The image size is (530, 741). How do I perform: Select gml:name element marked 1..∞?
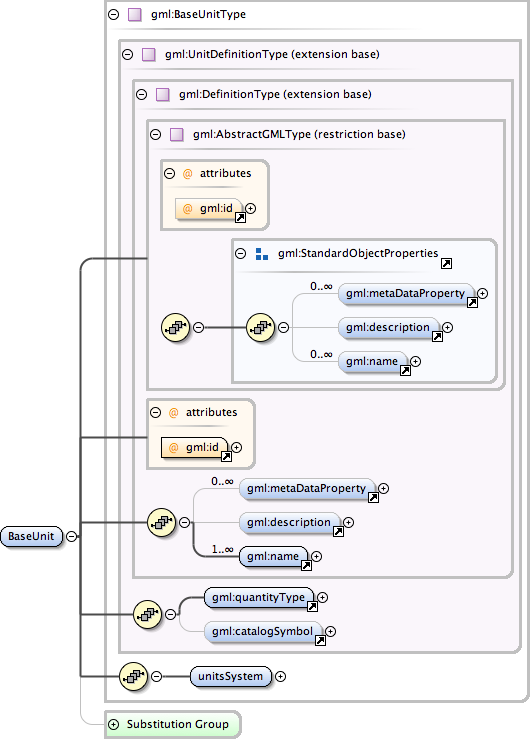point(274,557)
